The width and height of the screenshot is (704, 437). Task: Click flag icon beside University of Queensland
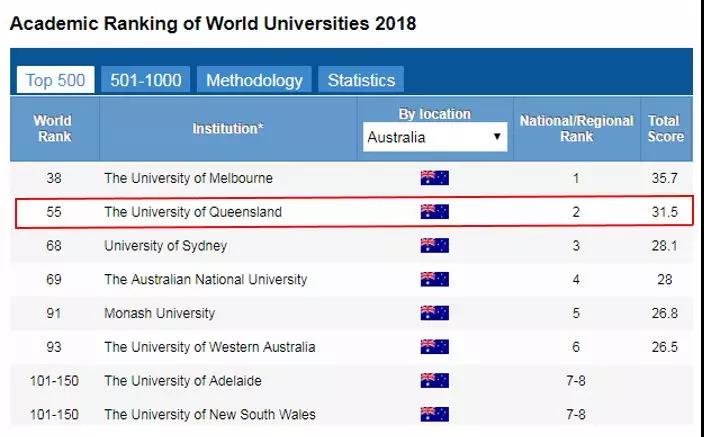(x=434, y=212)
